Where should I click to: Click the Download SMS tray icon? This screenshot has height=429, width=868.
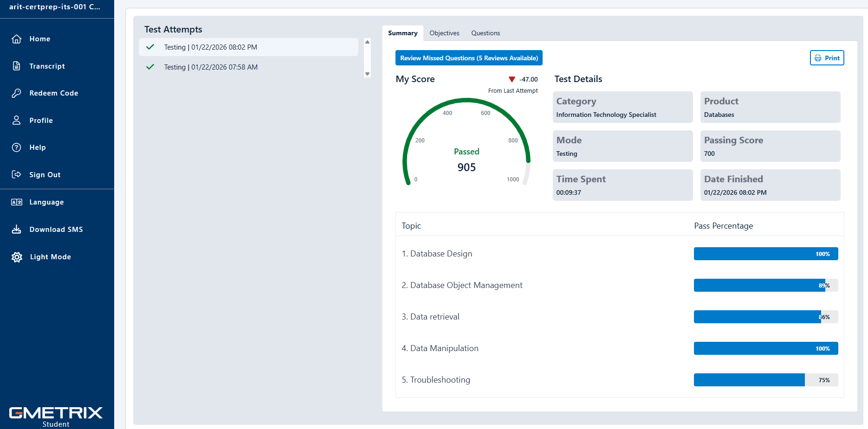pos(17,229)
